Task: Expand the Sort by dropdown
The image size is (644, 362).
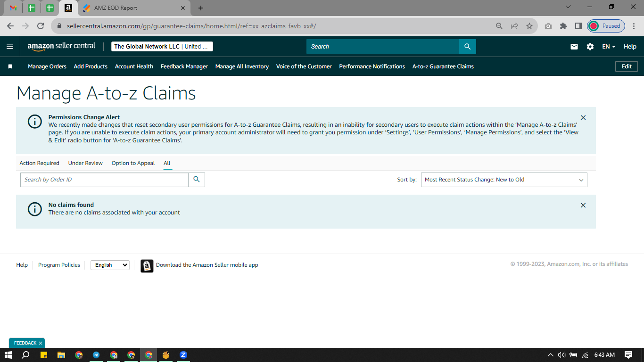Action: tap(504, 180)
